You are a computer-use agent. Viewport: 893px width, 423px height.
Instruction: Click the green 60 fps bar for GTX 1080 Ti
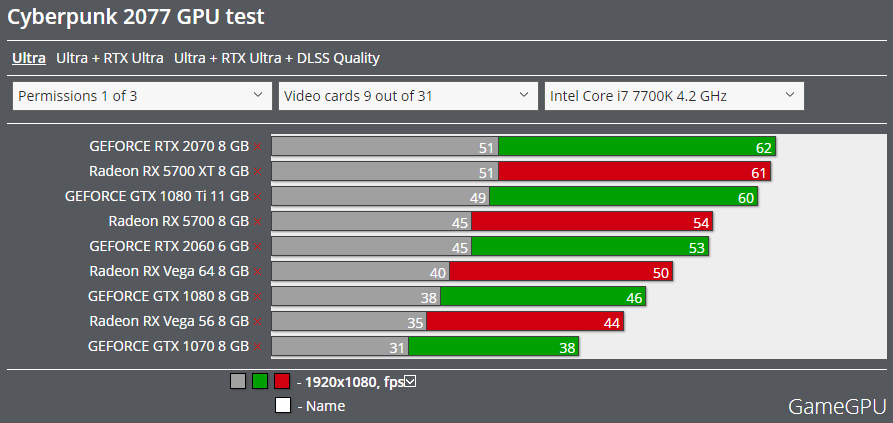pyautogui.click(x=624, y=196)
